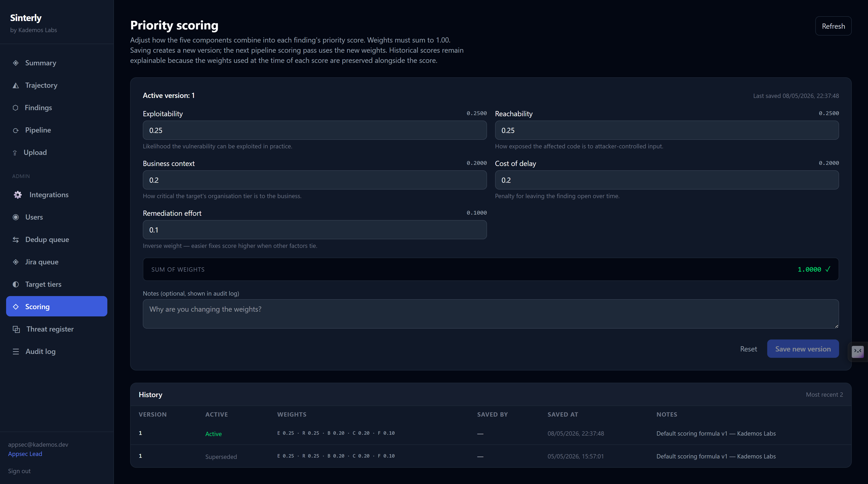Sign out of the account

[19, 471]
